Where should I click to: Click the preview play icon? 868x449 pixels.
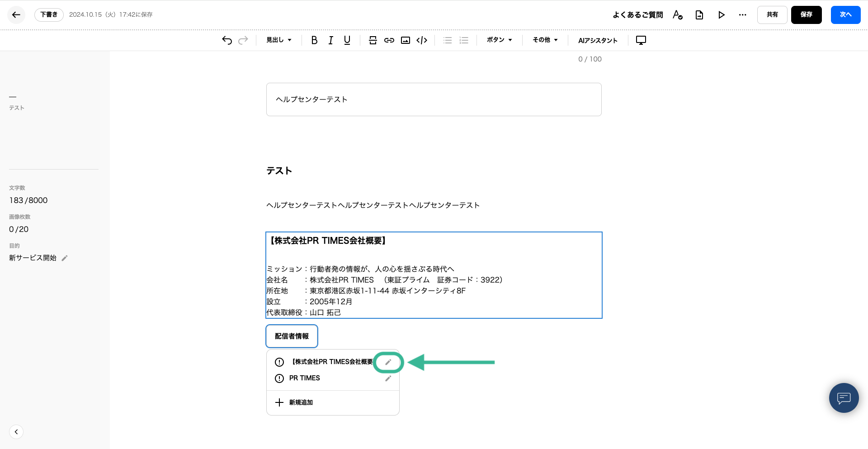721,15
